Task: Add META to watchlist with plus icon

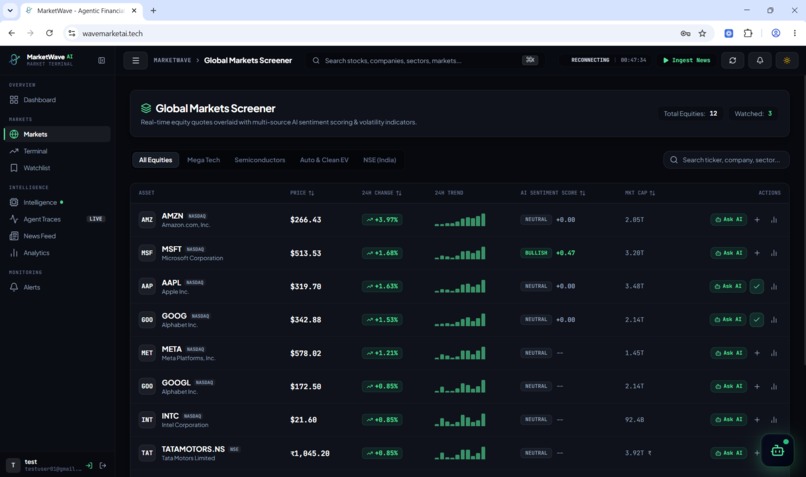Action: click(757, 353)
